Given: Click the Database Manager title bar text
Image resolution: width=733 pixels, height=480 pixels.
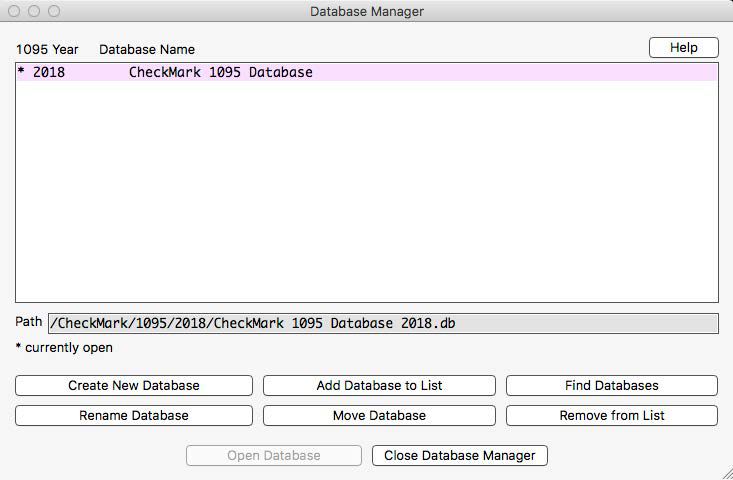Looking at the screenshot, I should [x=366, y=11].
